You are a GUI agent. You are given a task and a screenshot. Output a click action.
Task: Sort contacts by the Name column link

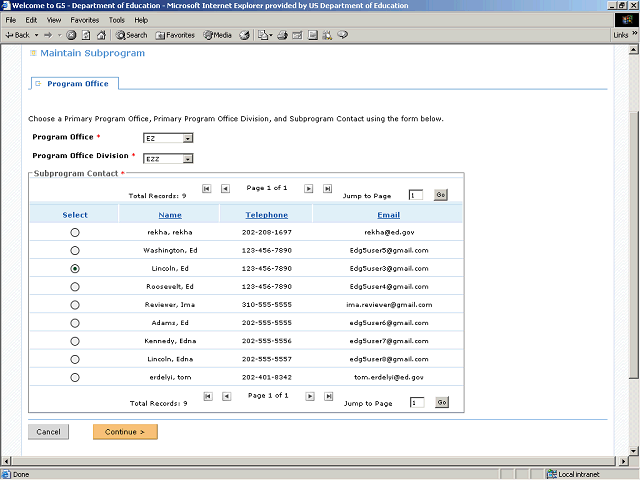click(170, 215)
